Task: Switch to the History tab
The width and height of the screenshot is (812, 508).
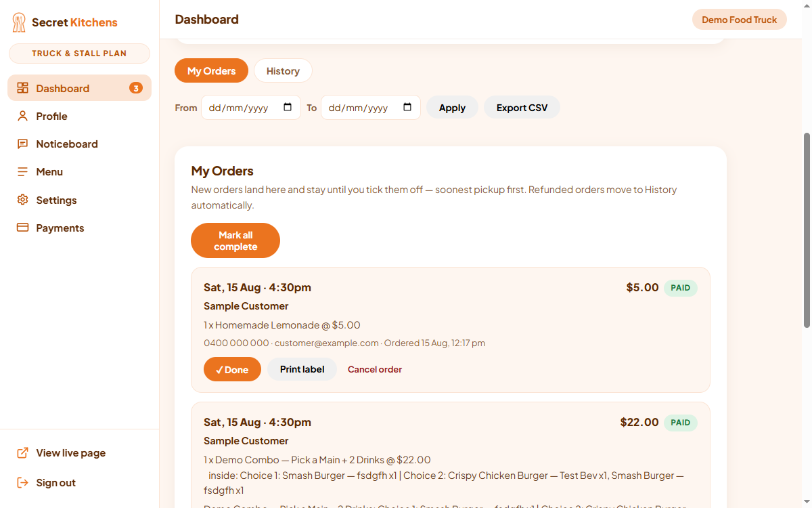Action: [283, 70]
